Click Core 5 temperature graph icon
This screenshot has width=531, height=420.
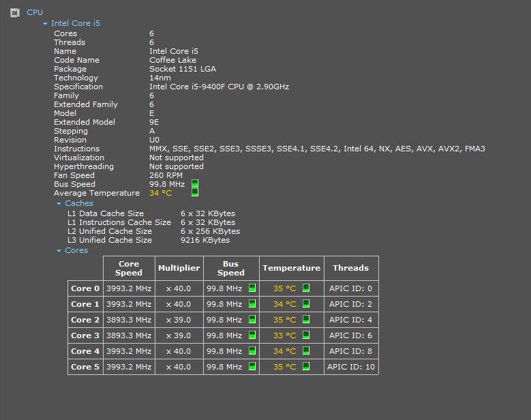(x=306, y=366)
